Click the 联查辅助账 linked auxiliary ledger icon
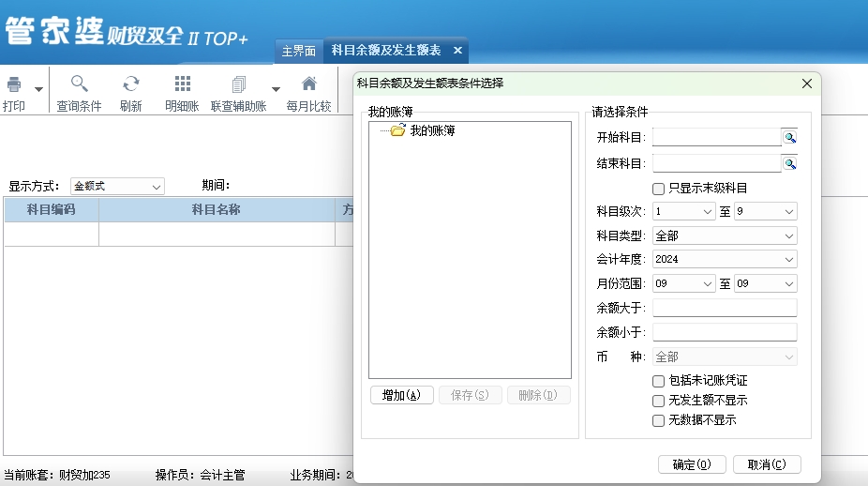This screenshot has width=868, height=486. [x=239, y=84]
